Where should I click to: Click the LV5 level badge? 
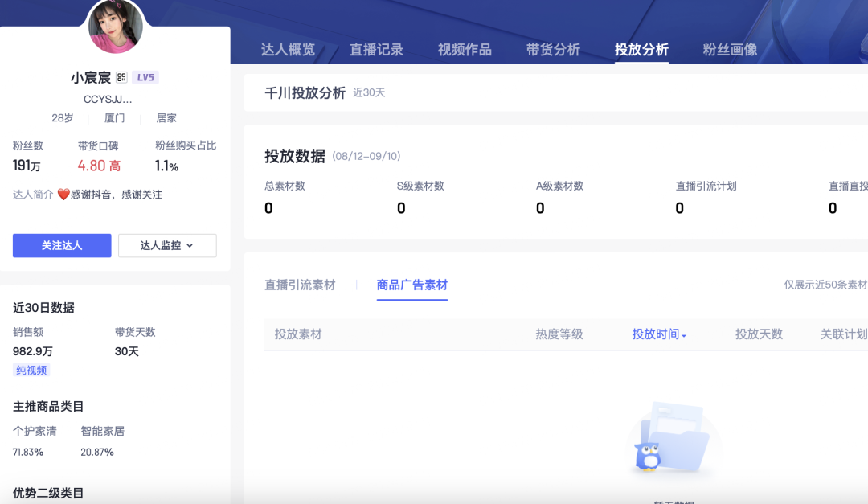[x=145, y=77]
